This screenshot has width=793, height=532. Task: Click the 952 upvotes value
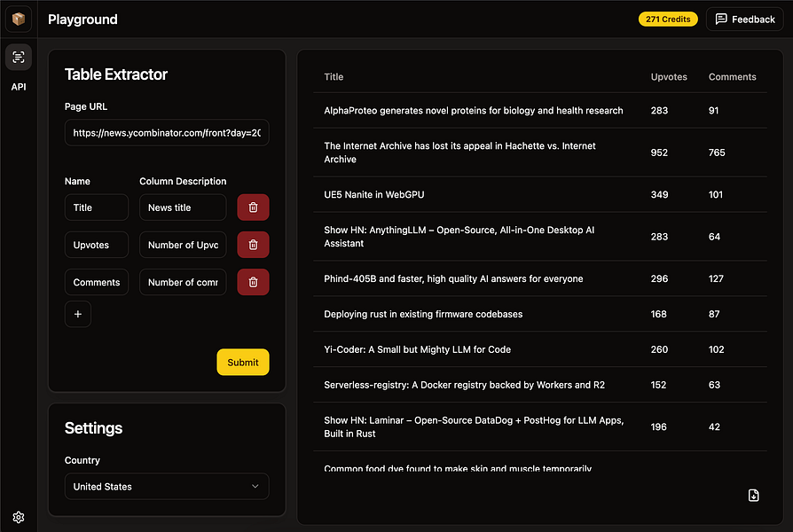[659, 153]
